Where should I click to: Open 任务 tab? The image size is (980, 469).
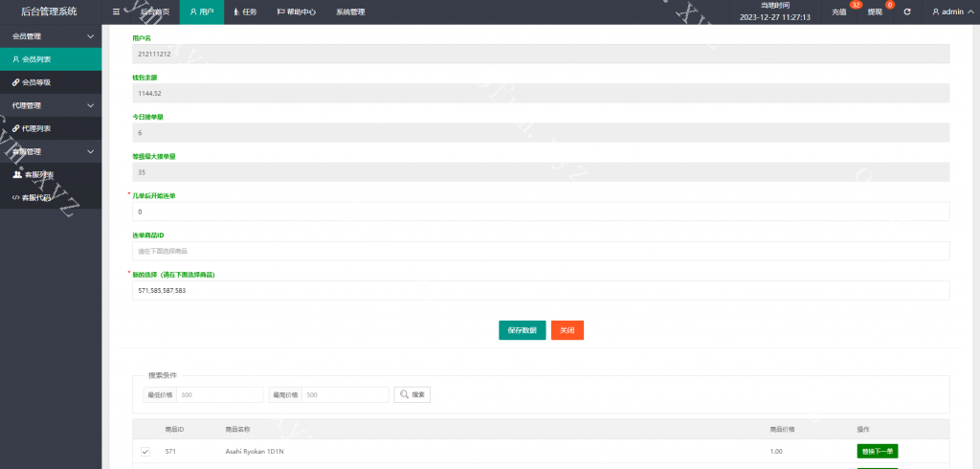click(x=245, y=11)
